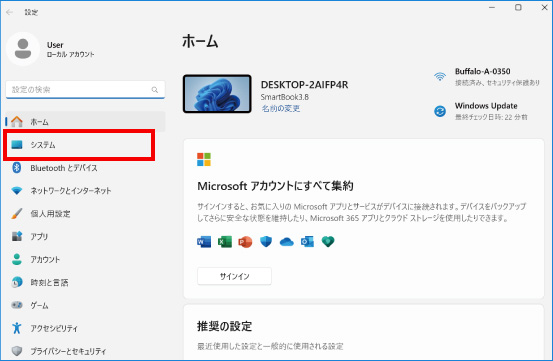553x361 pixels.
Task: Click the OneDrive cloud icon
Action: click(x=287, y=242)
